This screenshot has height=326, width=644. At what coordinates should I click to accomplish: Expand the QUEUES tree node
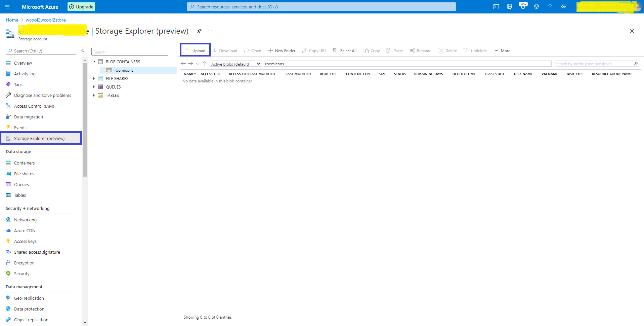pyautogui.click(x=94, y=87)
